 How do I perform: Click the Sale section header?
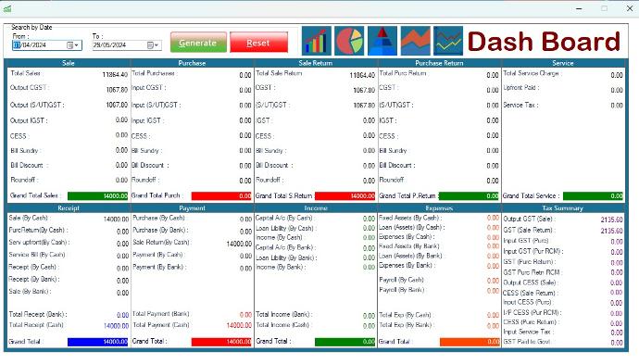tap(68, 63)
